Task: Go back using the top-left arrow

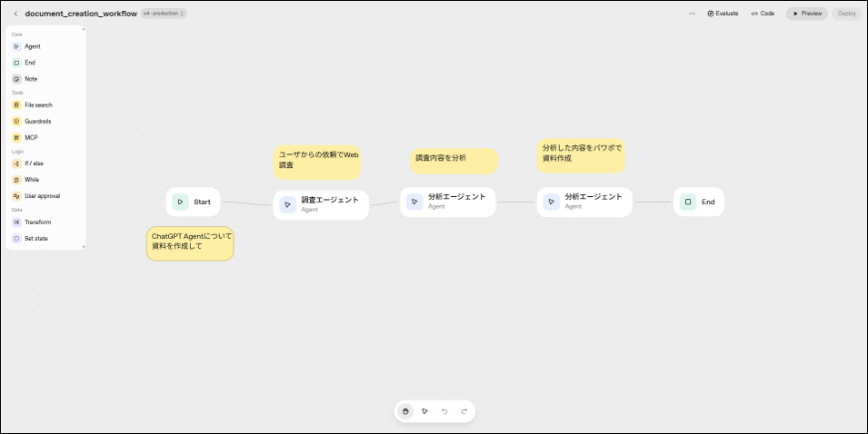Action: point(15,14)
